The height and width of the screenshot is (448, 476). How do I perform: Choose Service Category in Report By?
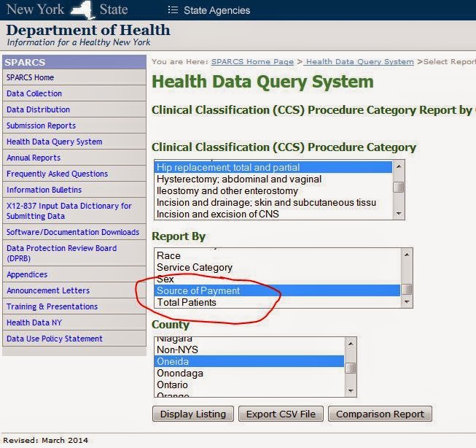277,268
